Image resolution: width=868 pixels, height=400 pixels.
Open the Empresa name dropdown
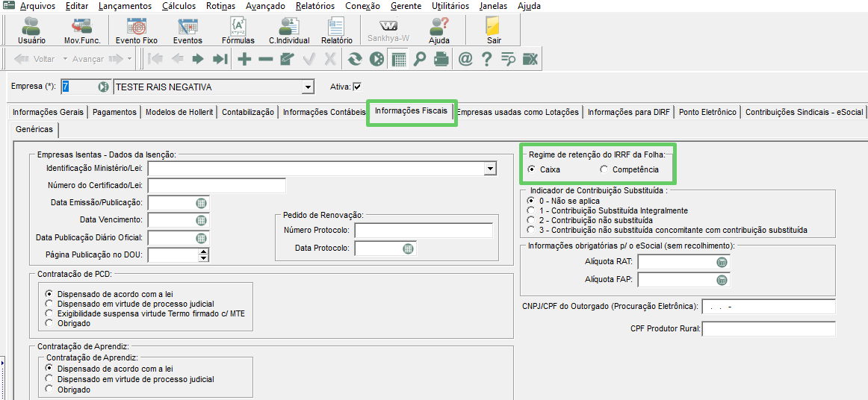tap(308, 87)
